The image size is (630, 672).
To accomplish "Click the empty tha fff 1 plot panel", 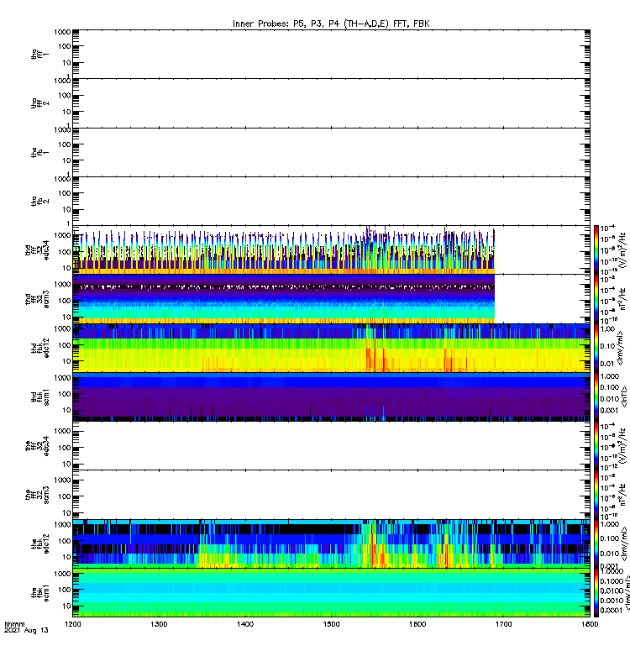I will tap(331, 54).
